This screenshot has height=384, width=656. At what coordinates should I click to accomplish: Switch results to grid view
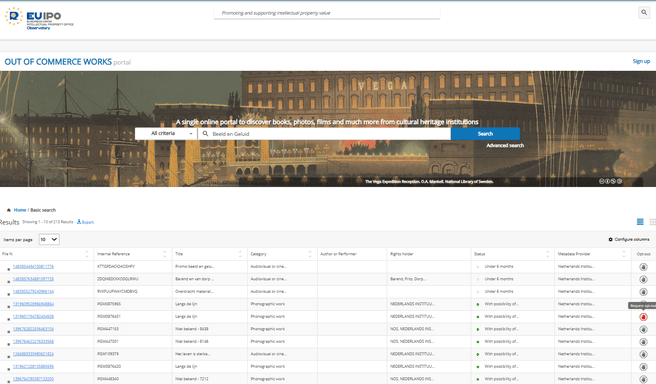(x=652, y=222)
